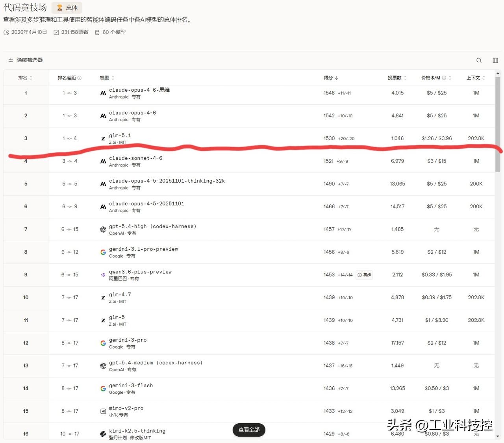This screenshot has width=504, height=443.
Task: Click the Google icon beside gemini-3.1-pro-preview
Action: (103, 252)
